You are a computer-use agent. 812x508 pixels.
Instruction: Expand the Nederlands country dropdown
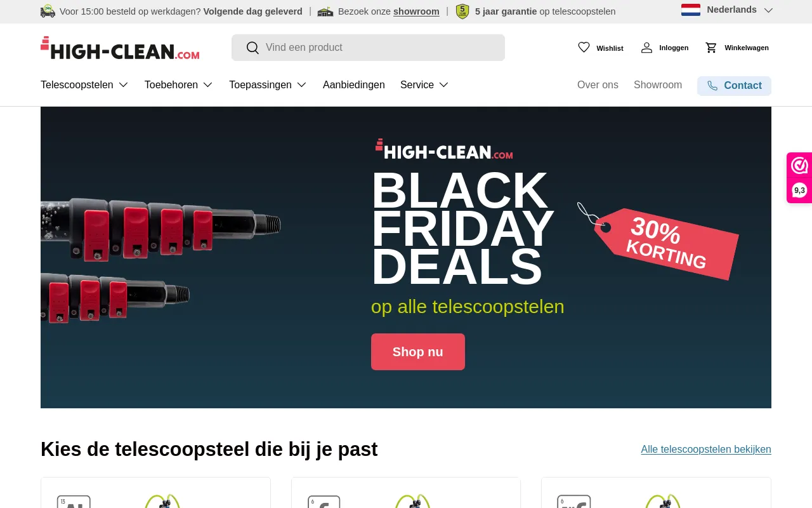(x=727, y=10)
